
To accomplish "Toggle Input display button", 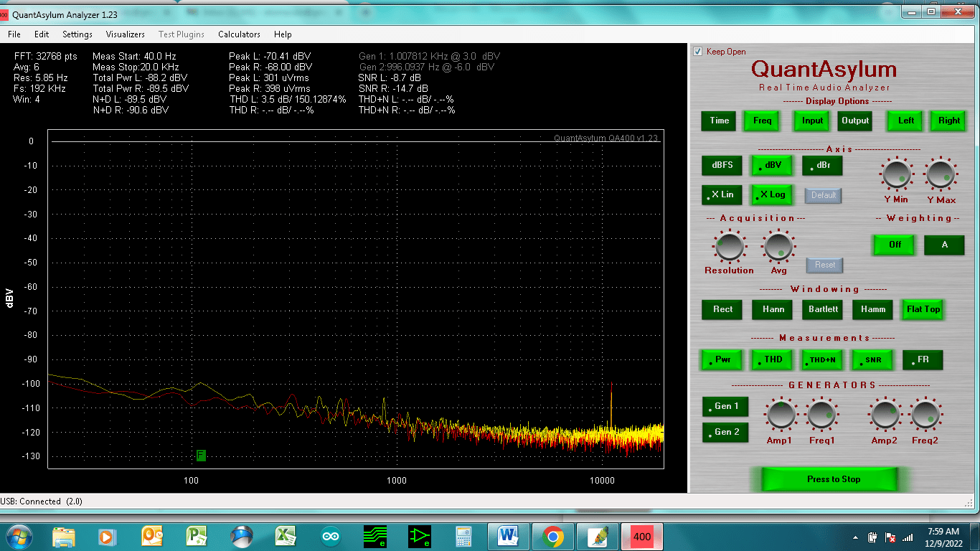I will [x=812, y=121].
